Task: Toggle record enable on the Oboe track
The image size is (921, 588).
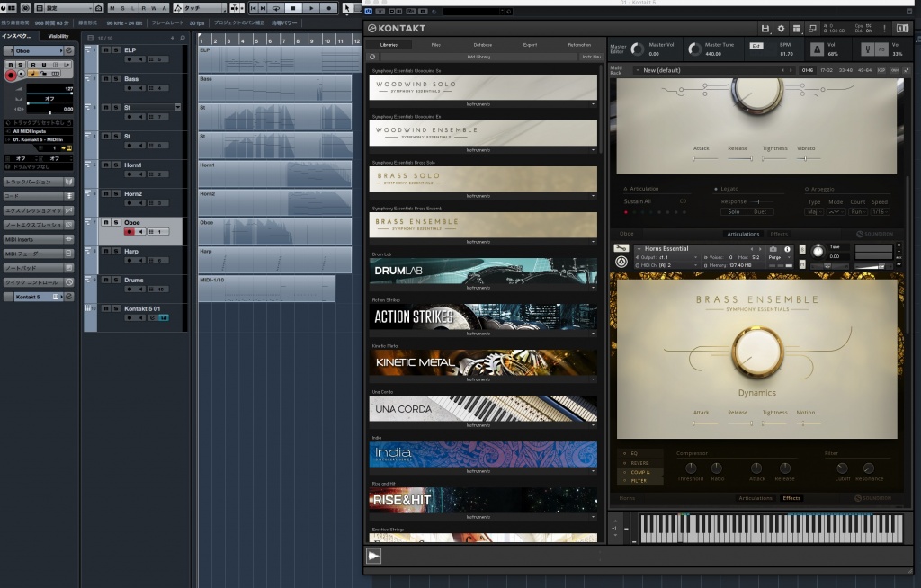Action: pyautogui.click(x=130, y=232)
